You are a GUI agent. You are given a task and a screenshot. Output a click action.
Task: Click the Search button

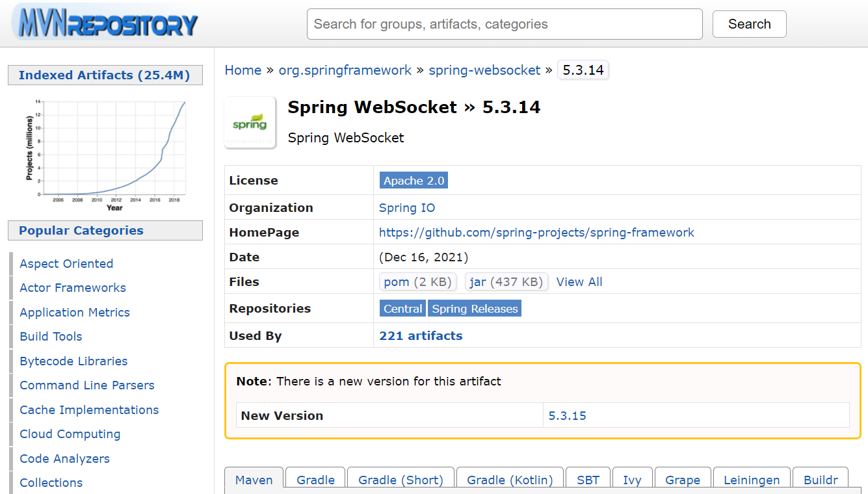(749, 24)
